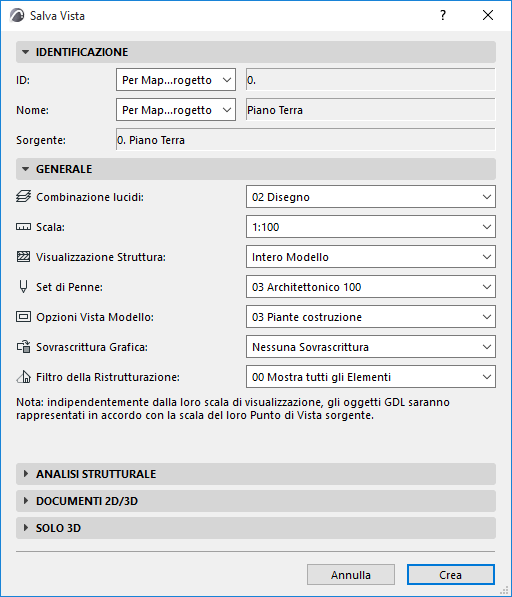Open the Filtro della Ristrutturazione dropdown
The image size is (512, 597).
click(371, 377)
